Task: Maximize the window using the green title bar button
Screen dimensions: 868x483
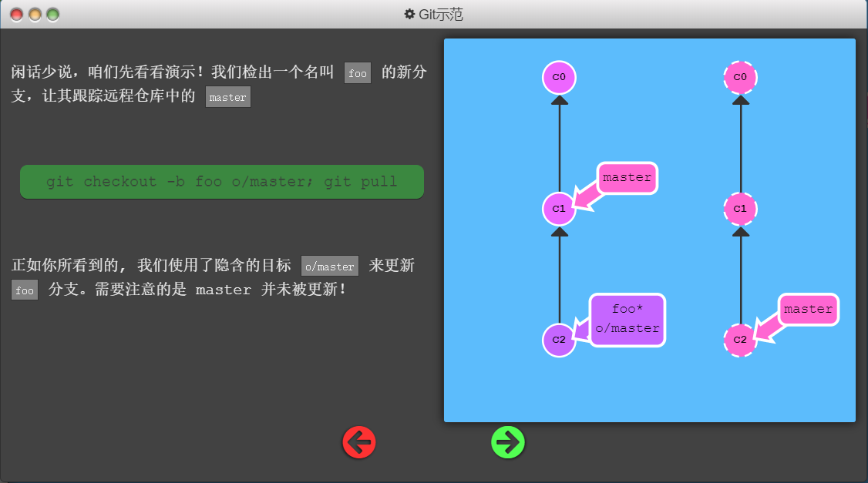Action: click(53, 15)
